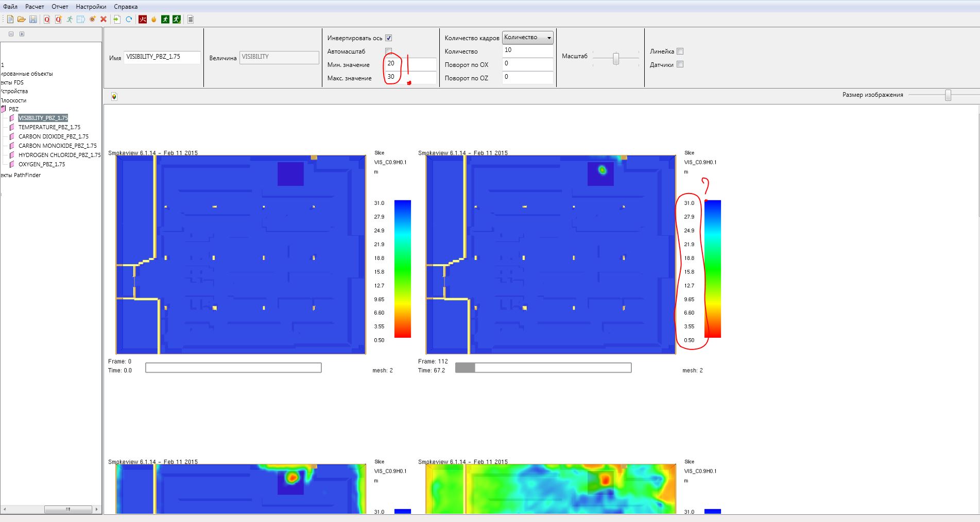Create a new project document
The image size is (980, 522).
(10, 19)
